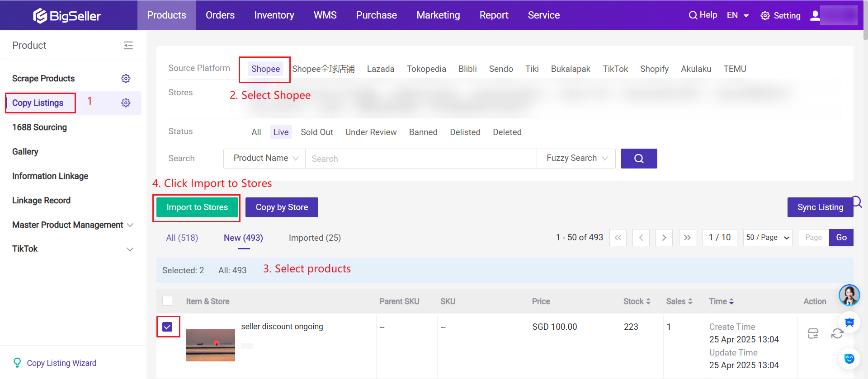Open the EN language dropdown
Screen dimensions: 868x379
point(738,15)
